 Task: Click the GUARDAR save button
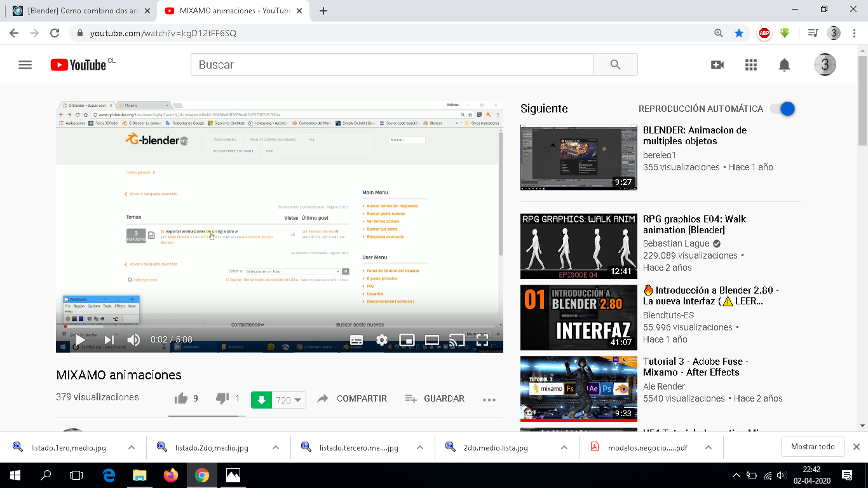435,398
